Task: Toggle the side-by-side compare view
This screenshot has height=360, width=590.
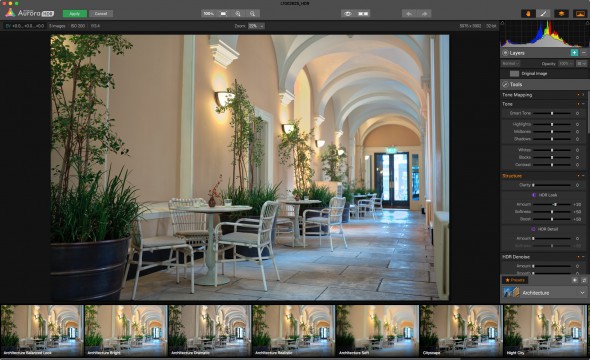Action: (363, 14)
